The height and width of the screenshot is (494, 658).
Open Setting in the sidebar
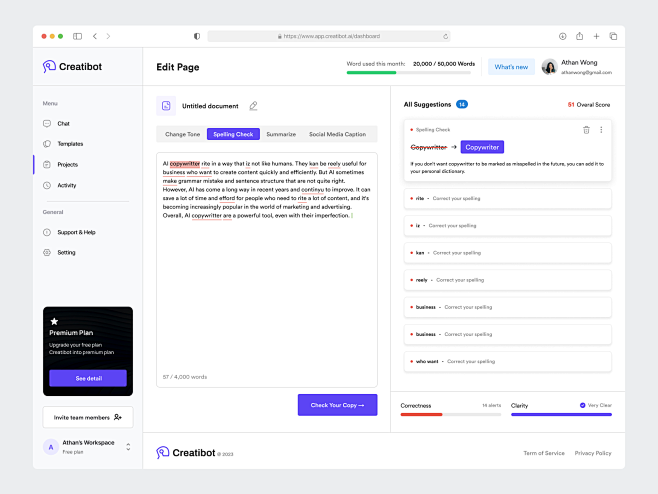[x=66, y=252]
